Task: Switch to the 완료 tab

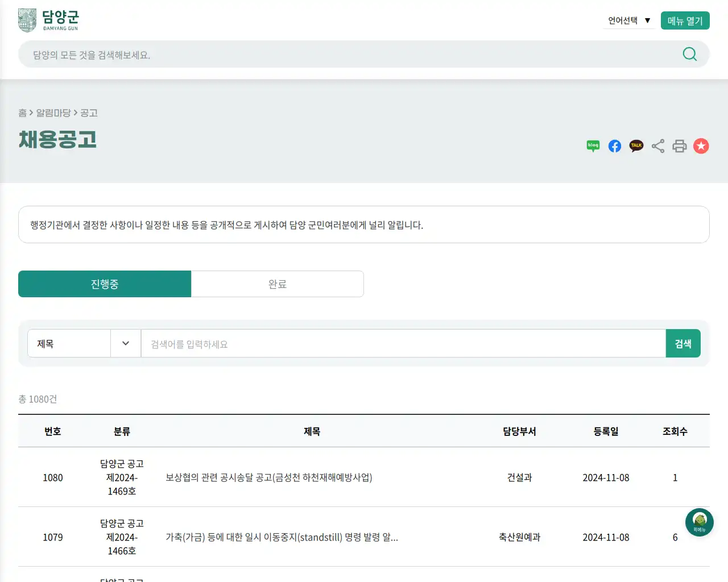Action: click(277, 284)
